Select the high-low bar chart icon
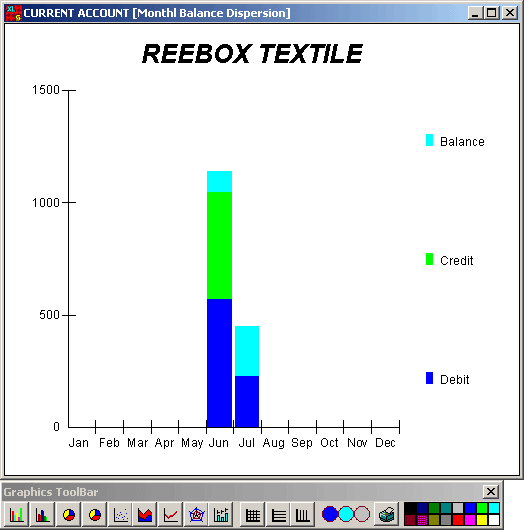Screen dimensions: 524x530 coord(221,515)
